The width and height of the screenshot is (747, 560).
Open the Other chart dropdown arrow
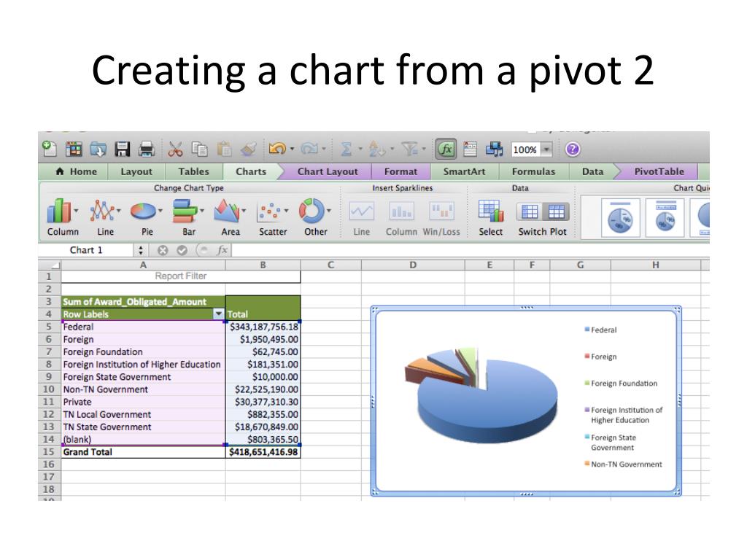point(329,210)
